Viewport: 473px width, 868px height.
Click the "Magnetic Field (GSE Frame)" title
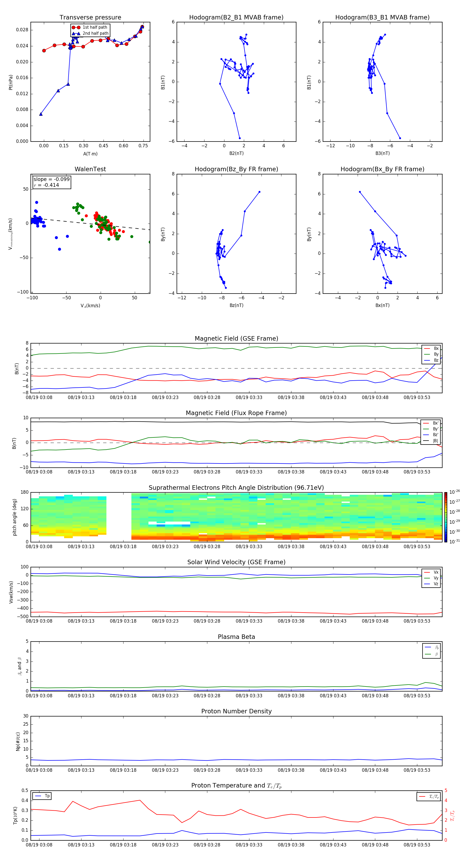tap(236, 339)
